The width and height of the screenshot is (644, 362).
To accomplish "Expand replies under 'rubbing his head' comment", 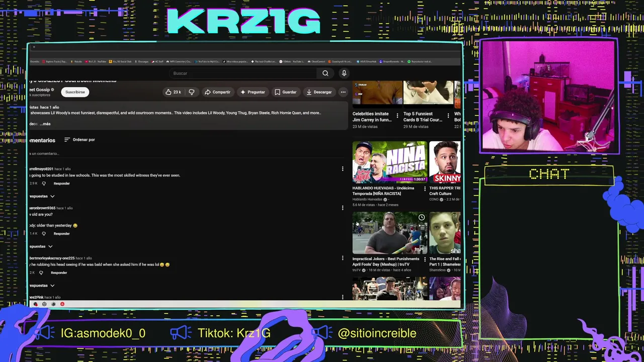I will (41, 286).
